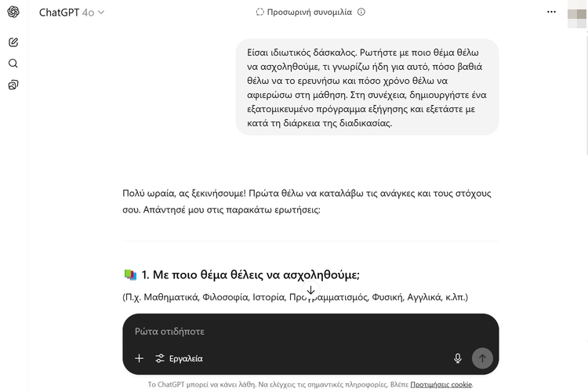Open the Εργαλεία tools menu
Screen dimensions: 588x392
coord(180,358)
